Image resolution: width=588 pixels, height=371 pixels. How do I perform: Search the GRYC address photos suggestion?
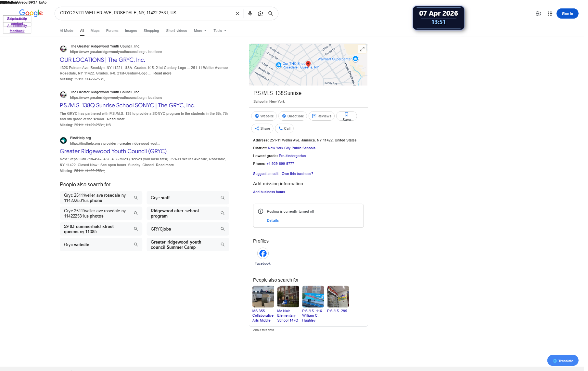101,213
